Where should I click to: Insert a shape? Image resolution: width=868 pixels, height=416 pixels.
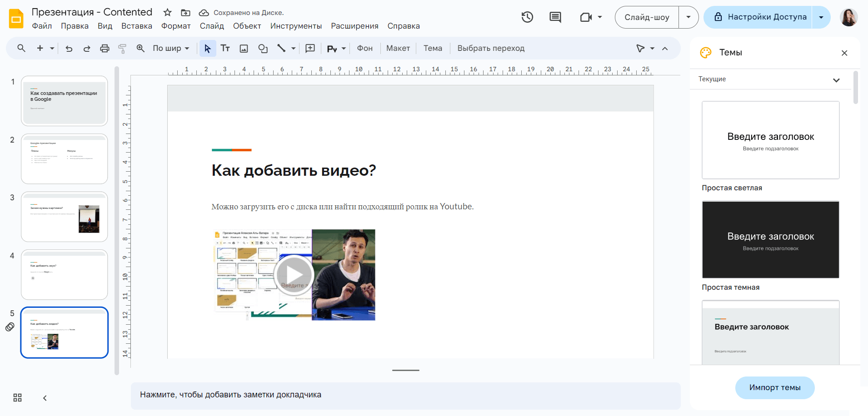pos(263,48)
